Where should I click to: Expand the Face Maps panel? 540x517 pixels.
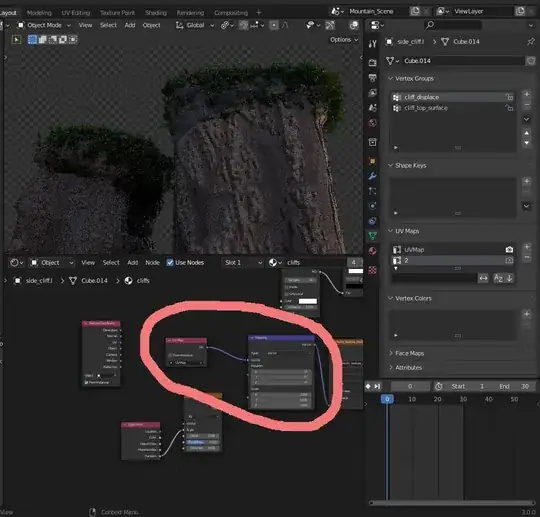(391, 353)
